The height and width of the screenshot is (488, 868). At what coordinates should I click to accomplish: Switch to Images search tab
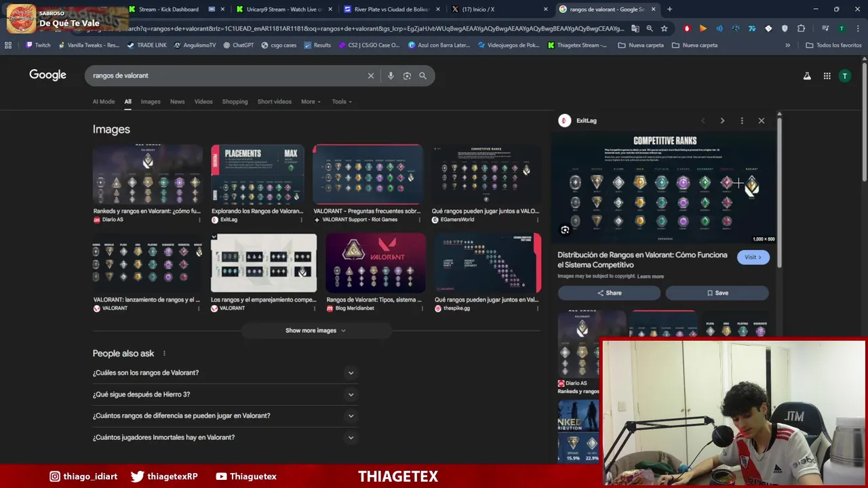[x=151, y=102]
